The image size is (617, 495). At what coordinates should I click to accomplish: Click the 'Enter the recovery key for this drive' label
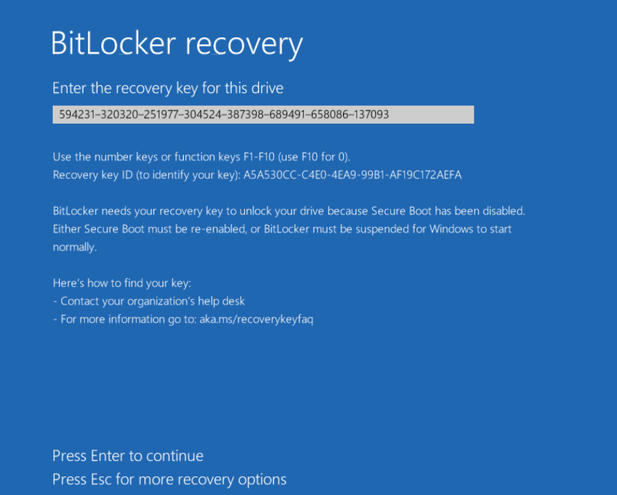168,88
